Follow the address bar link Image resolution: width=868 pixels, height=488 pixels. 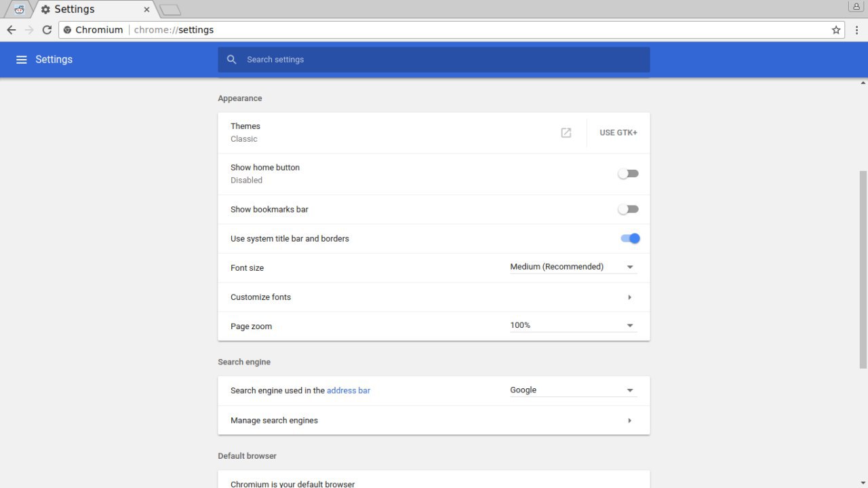[x=349, y=391]
